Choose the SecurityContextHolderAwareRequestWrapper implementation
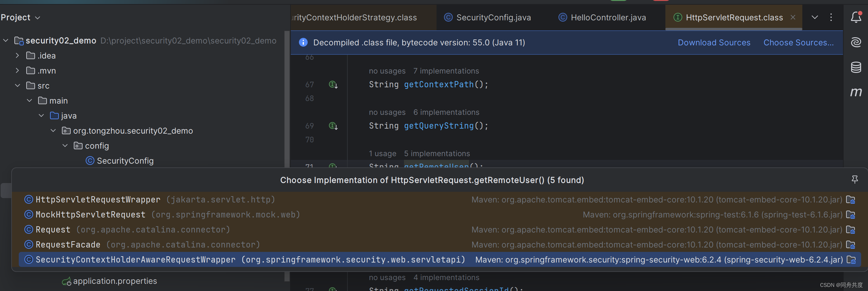868x291 pixels. [439, 260]
